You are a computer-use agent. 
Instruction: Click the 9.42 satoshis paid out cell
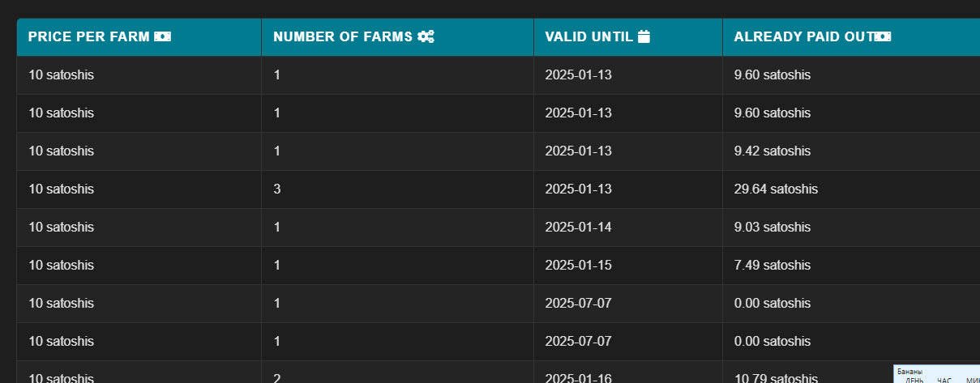click(x=851, y=151)
